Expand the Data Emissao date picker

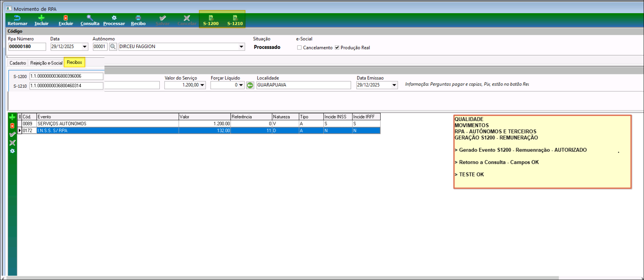(394, 85)
